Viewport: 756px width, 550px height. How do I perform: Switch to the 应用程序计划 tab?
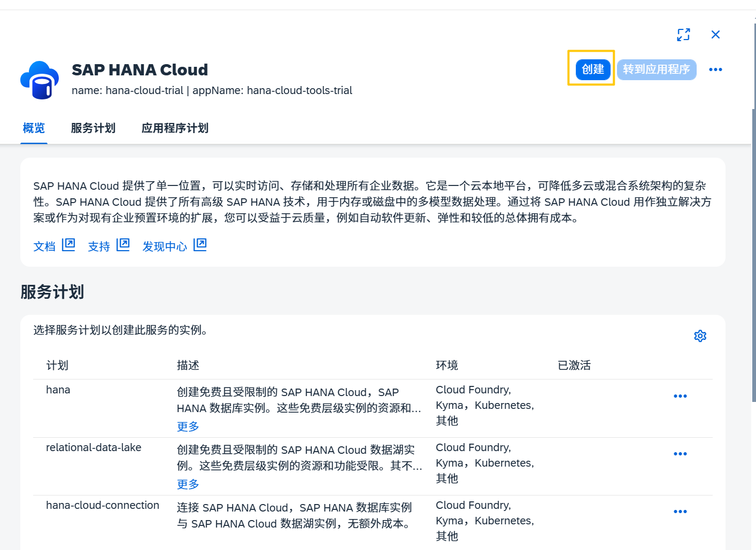tap(175, 128)
